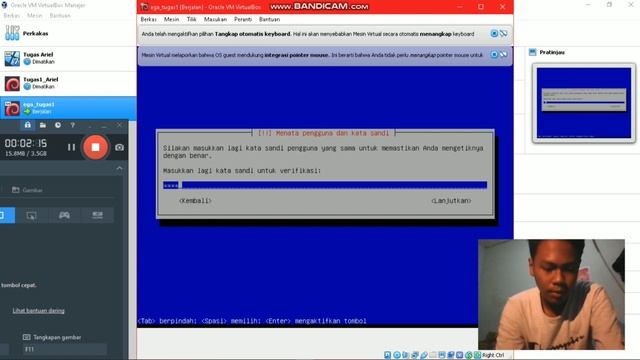The height and width of the screenshot is (360, 640).
Task: Open the Peranti menu
Action: [x=243, y=19]
